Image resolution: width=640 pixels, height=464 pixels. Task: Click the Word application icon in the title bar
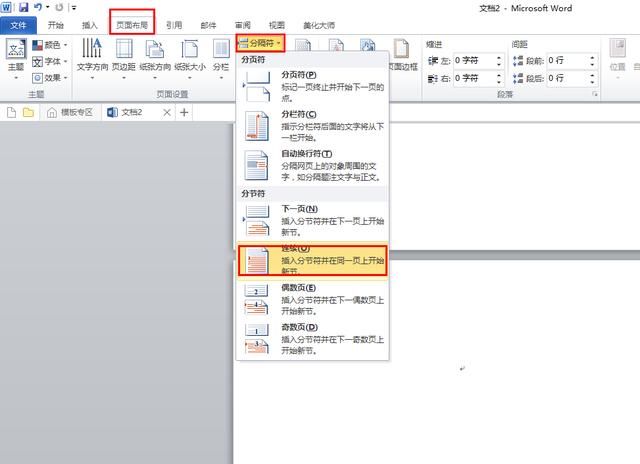click(7, 7)
